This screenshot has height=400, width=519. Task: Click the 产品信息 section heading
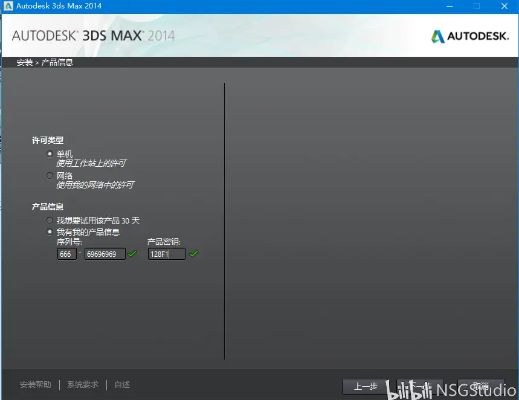click(48, 207)
